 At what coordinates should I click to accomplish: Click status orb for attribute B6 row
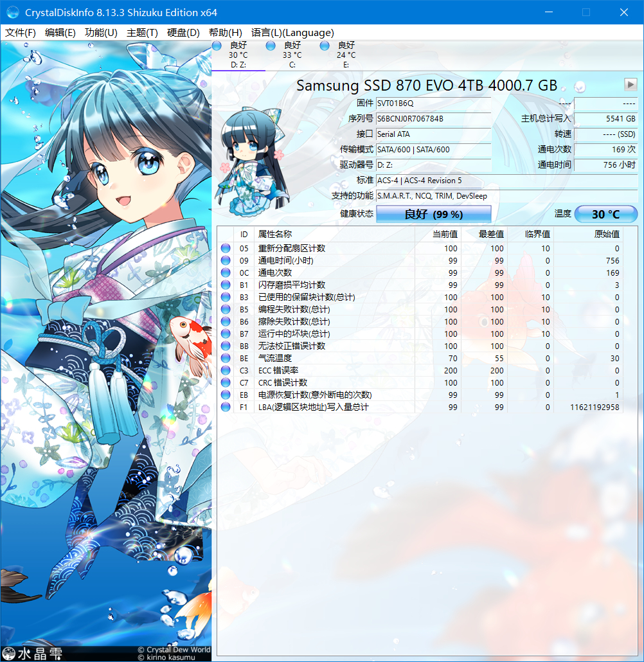(226, 322)
